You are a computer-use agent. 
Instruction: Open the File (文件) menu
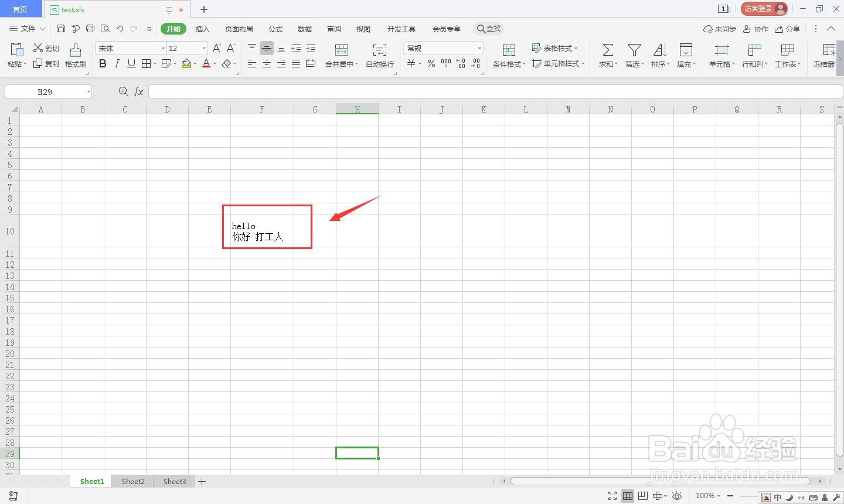tap(27, 28)
